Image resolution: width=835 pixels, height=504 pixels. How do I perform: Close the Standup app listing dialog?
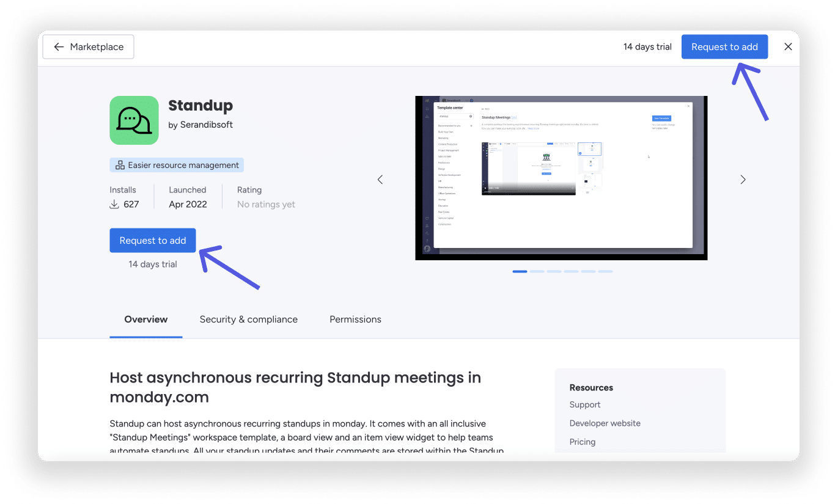coord(788,47)
